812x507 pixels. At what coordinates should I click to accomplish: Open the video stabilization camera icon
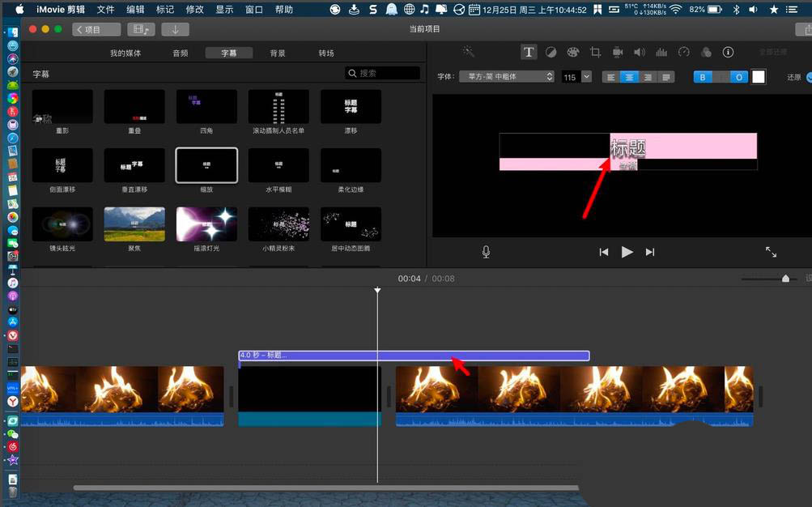(617, 52)
